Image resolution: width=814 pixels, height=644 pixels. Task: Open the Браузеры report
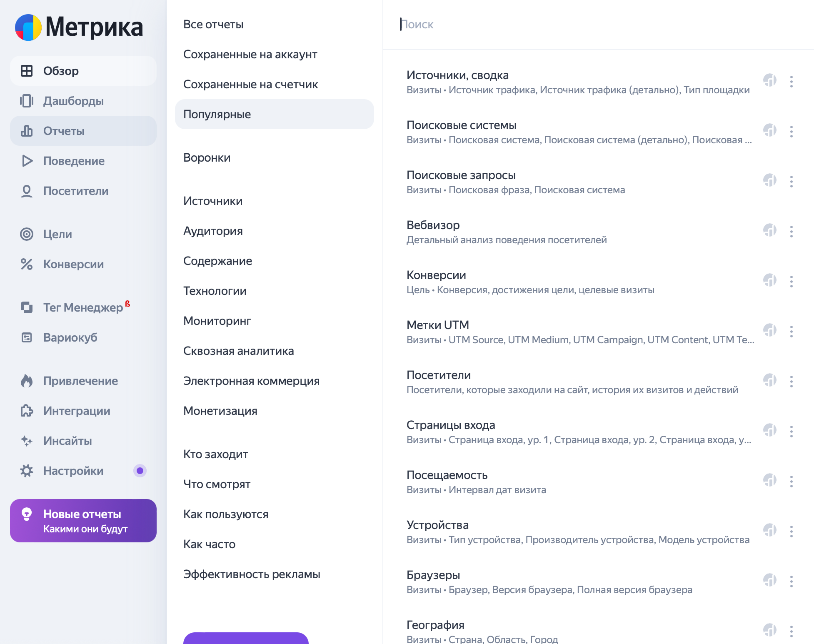pos(433,575)
